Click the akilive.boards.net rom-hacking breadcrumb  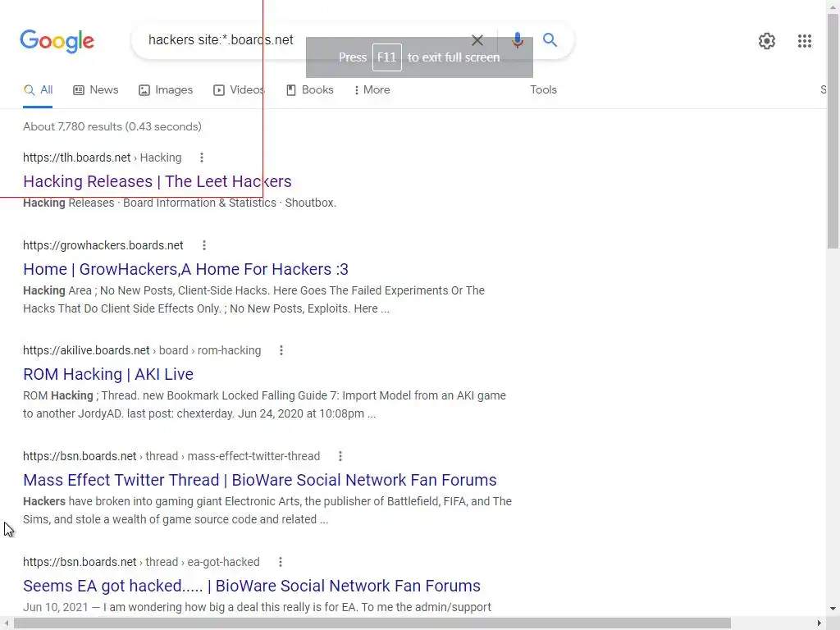142,350
